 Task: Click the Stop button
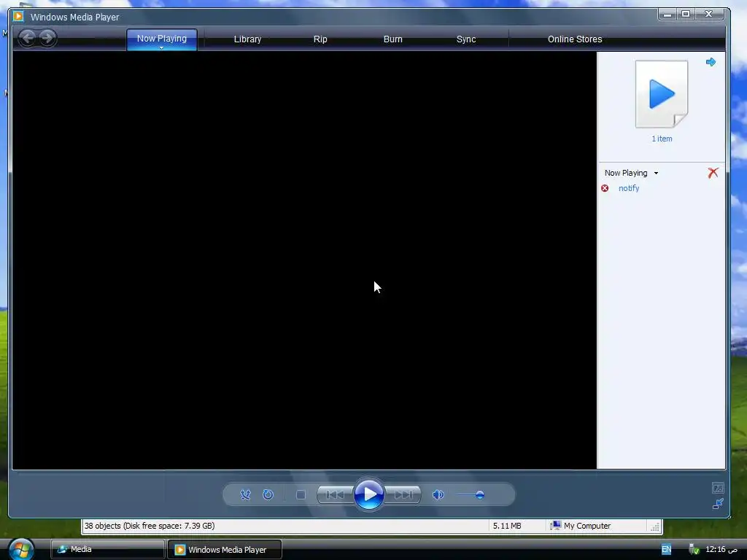click(301, 495)
